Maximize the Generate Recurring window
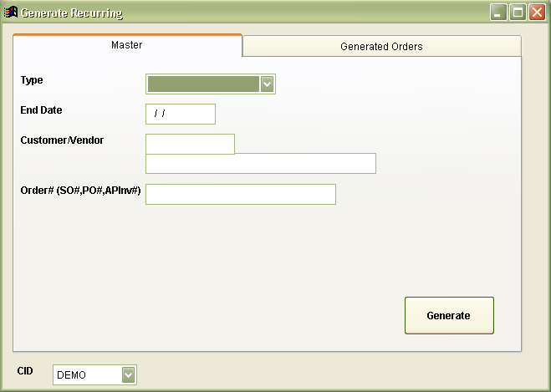 coord(518,13)
